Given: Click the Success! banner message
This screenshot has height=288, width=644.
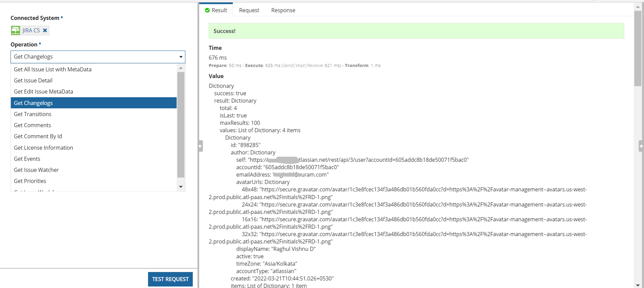Looking at the screenshot, I should tap(416, 31).
